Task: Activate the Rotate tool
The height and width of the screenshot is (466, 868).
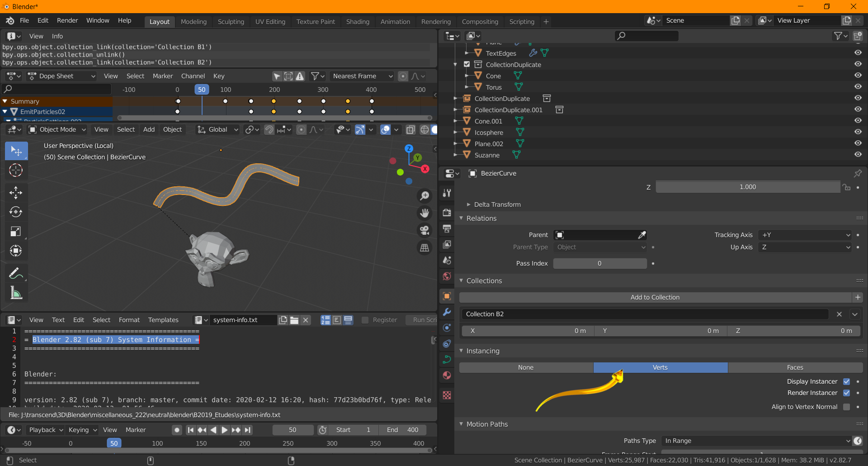Action: [x=16, y=212]
